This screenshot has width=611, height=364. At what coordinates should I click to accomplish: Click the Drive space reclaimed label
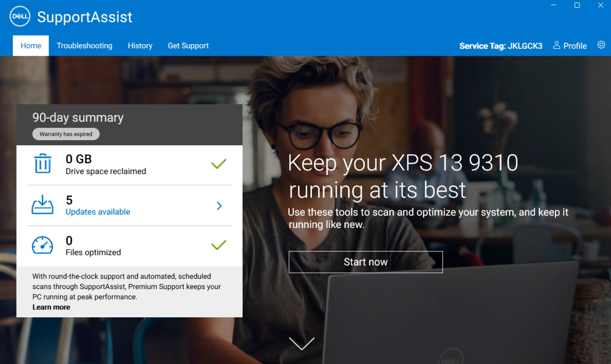coord(106,172)
